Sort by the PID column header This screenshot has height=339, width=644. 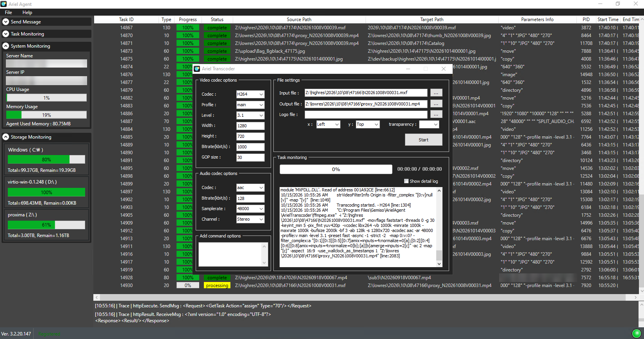click(586, 20)
